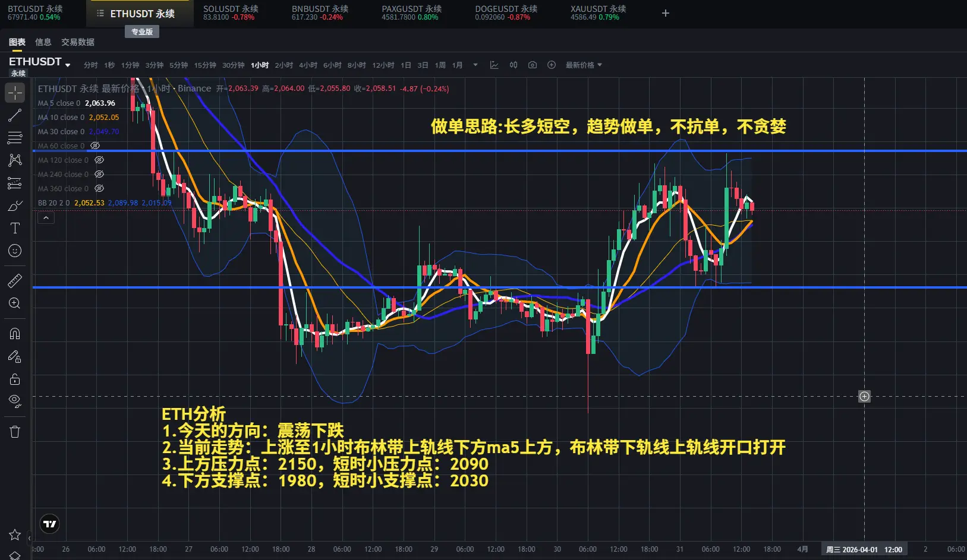
Task: Switch to the DOGEUSDT 永续 tab
Action: point(506,13)
